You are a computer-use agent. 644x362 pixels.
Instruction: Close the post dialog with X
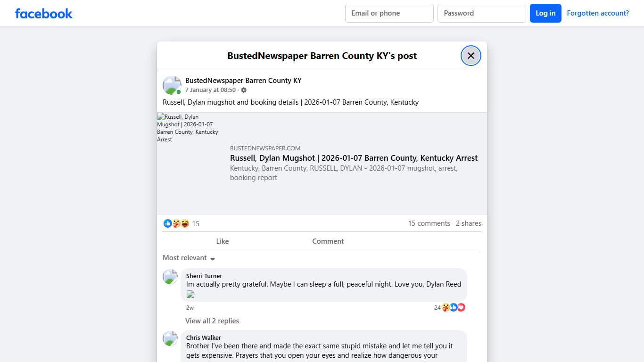coord(471,56)
